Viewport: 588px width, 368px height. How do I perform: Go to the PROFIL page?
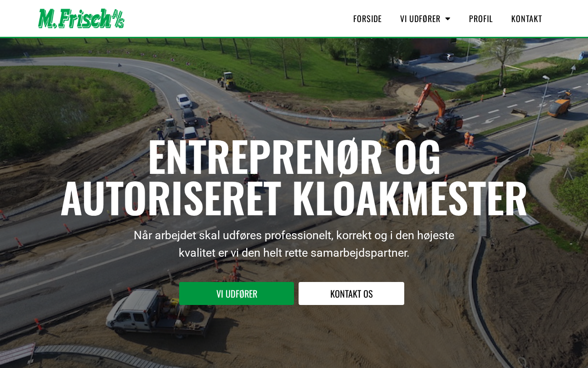coord(481,18)
